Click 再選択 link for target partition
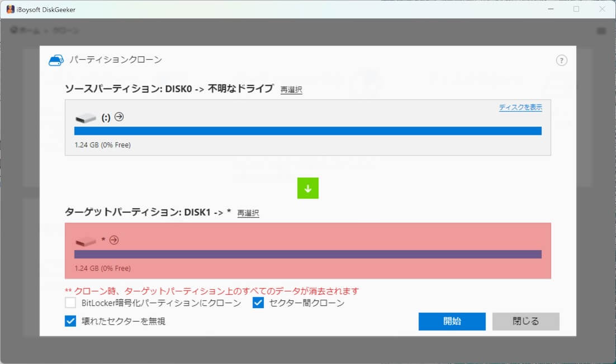Screen dimensions: 616x364 [x=248, y=213]
